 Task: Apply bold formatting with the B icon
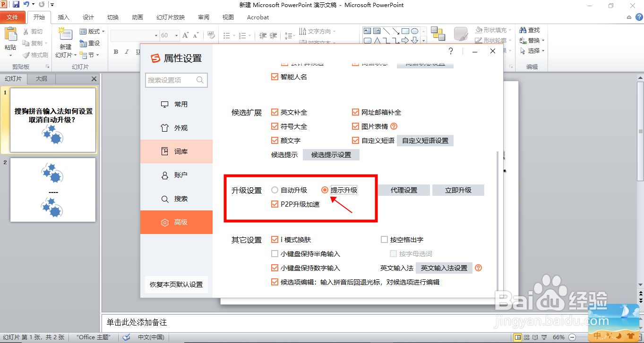pos(116,52)
